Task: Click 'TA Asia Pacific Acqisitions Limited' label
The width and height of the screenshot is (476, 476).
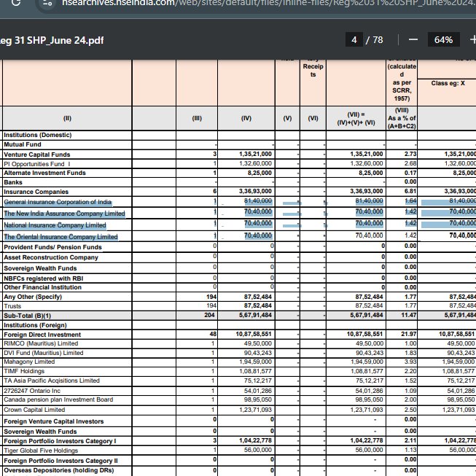Action: click(x=52, y=381)
